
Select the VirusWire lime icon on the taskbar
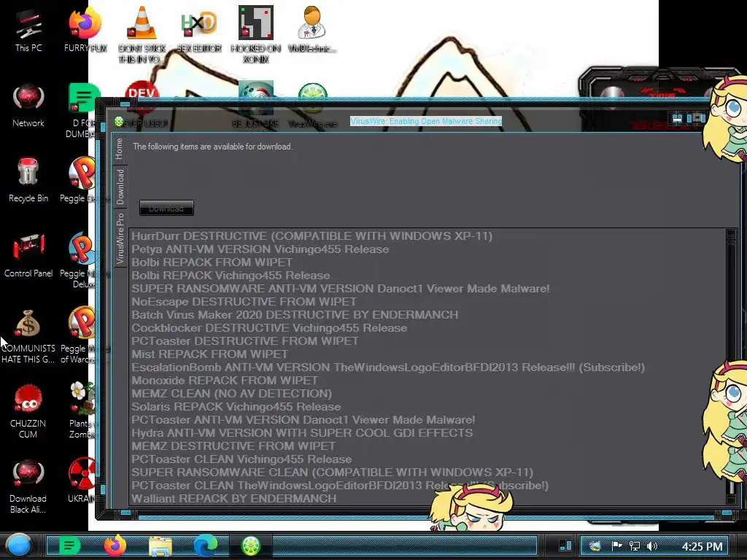tap(251, 545)
